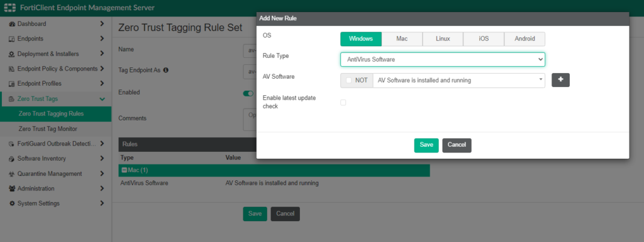Image resolution: width=644 pixels, height=242 pixels.
Task: Collapse the Zero Trust Tags chevron
Action: coord(102,99)
